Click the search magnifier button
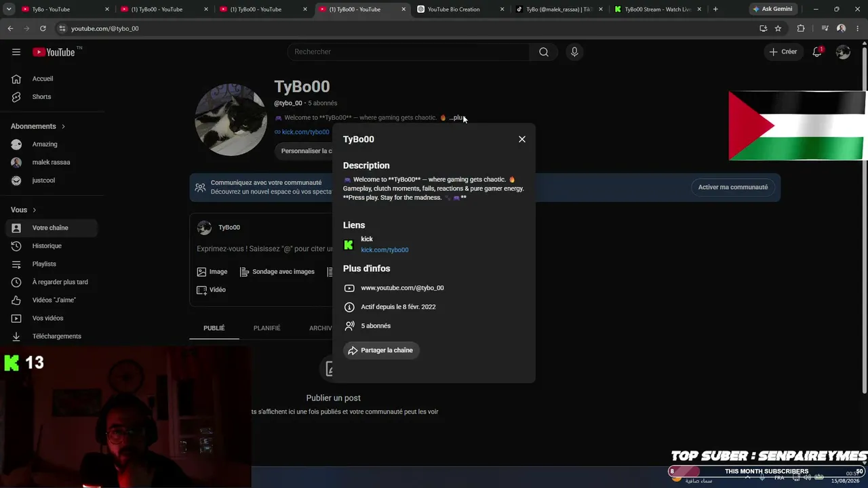This screenshot has height=488, width=868. click(544, 52)
